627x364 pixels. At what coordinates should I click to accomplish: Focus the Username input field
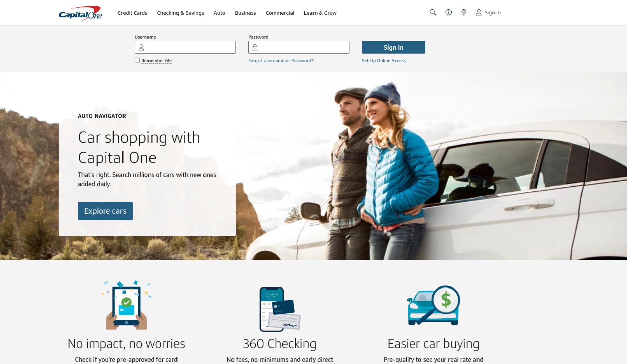tap(185, 47)
